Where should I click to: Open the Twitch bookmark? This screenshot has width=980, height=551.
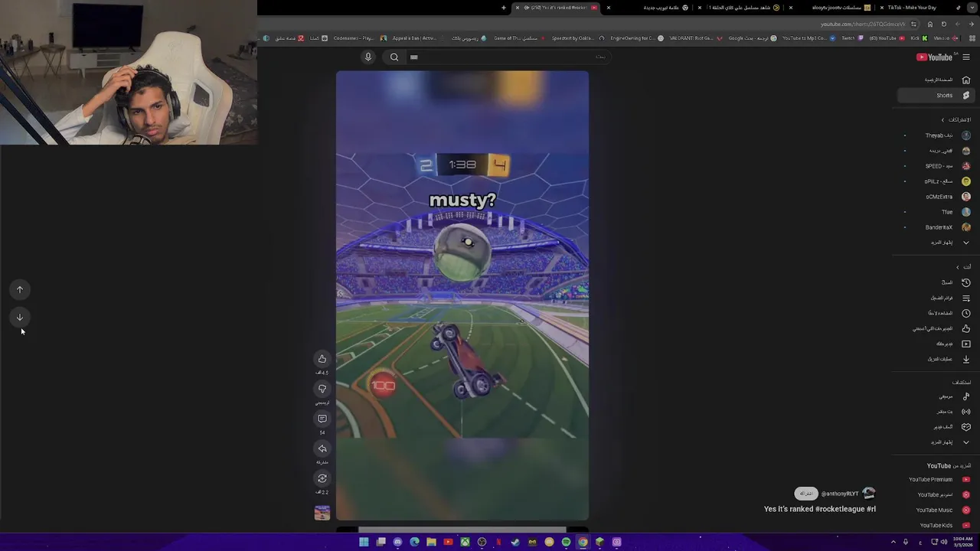pos(851,38)
